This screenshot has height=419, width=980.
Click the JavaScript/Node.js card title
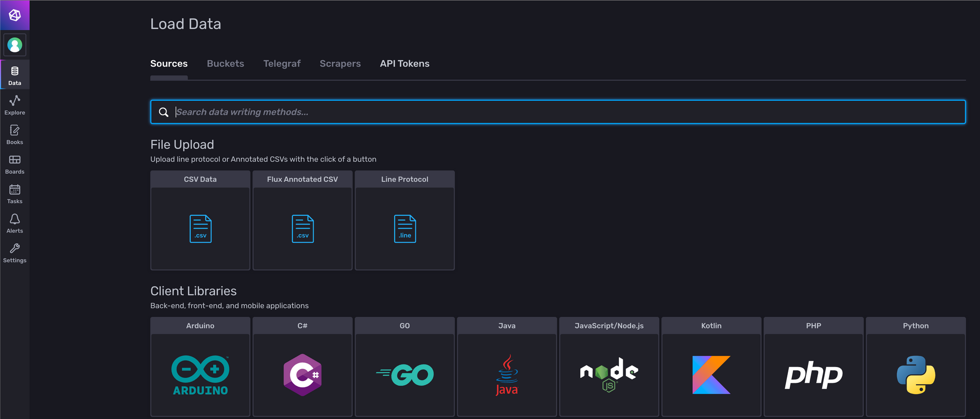609,326
